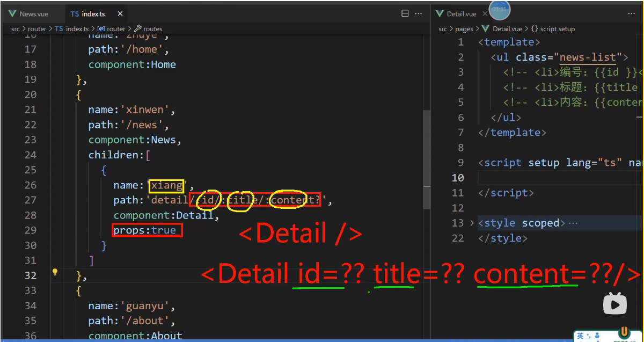Click the closing </style> tag on line 22
Image resolution: width=644 pixels, height=342 pixels.
pos(503,238)
